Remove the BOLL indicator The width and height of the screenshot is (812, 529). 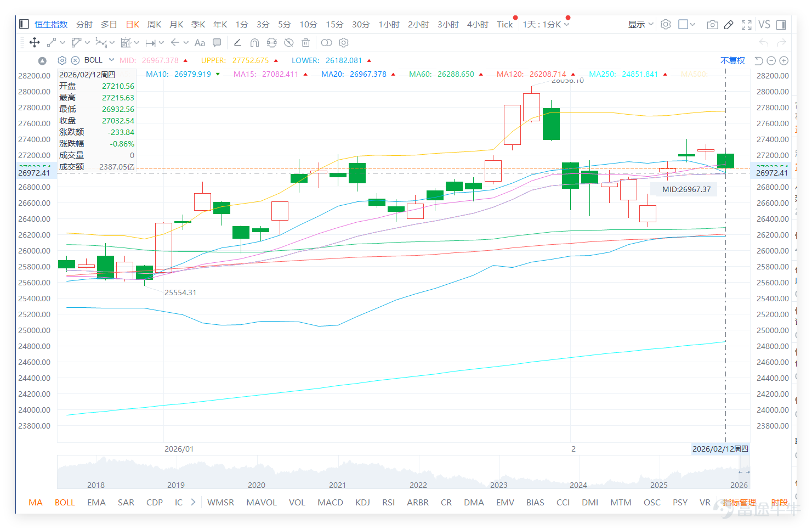click(x=75, y=60)
